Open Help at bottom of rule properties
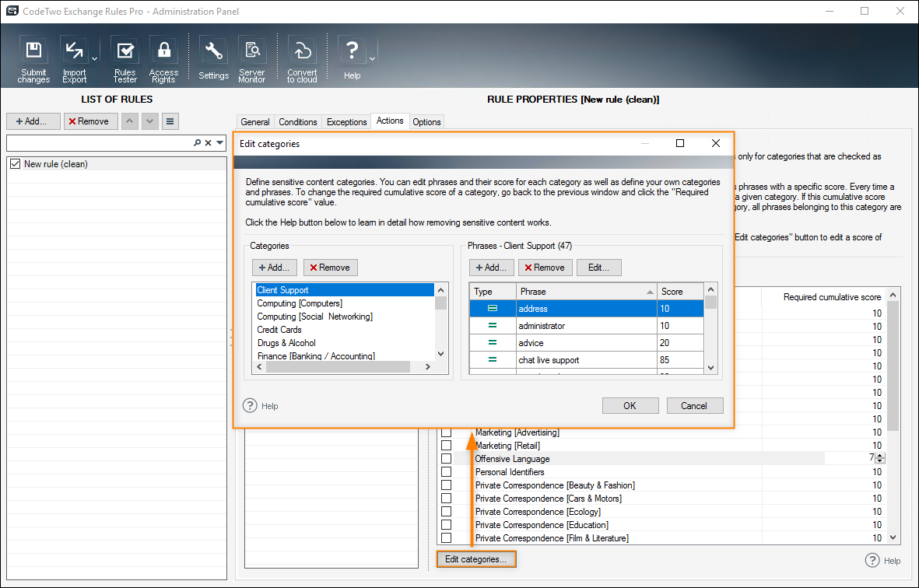The height and width of the screenshot is (588, 919). click(x=882, y=561)
